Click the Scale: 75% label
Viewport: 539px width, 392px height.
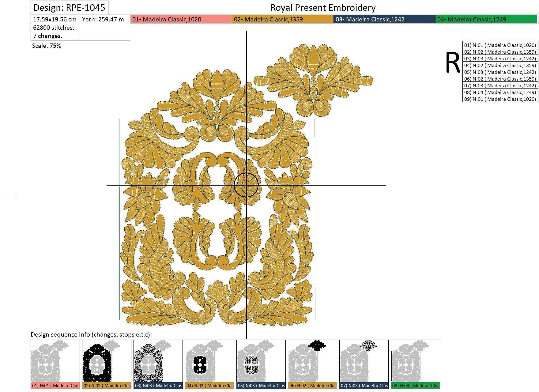point(47,46)
